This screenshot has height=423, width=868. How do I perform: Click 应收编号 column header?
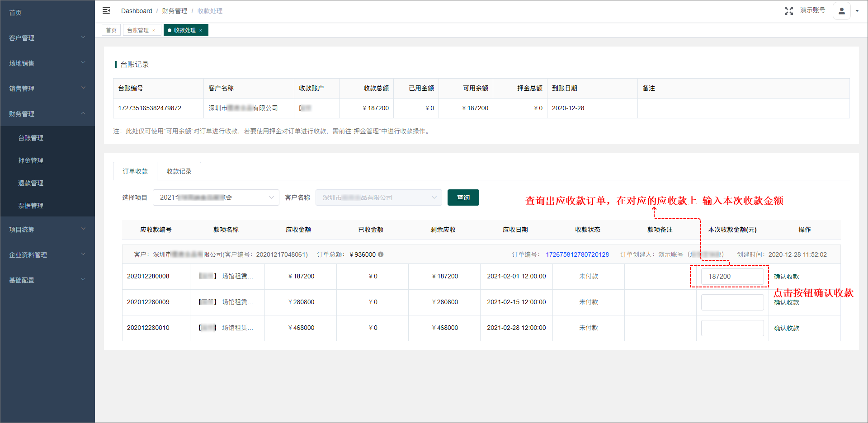[x=156, y=230]
